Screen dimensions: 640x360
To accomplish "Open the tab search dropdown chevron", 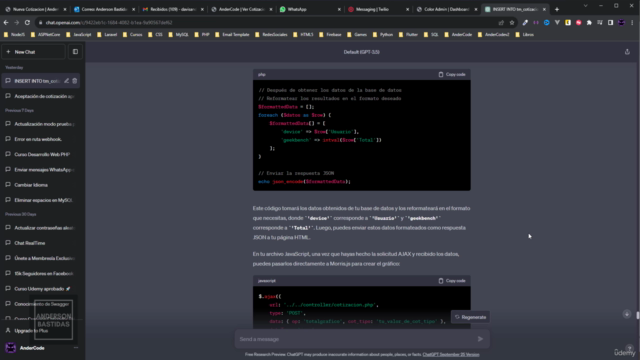I will [586, 6].
